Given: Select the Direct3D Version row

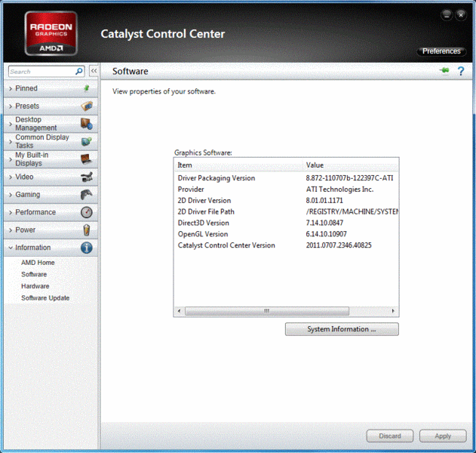Looking at the screenshot, I should (x=286, y=223).
